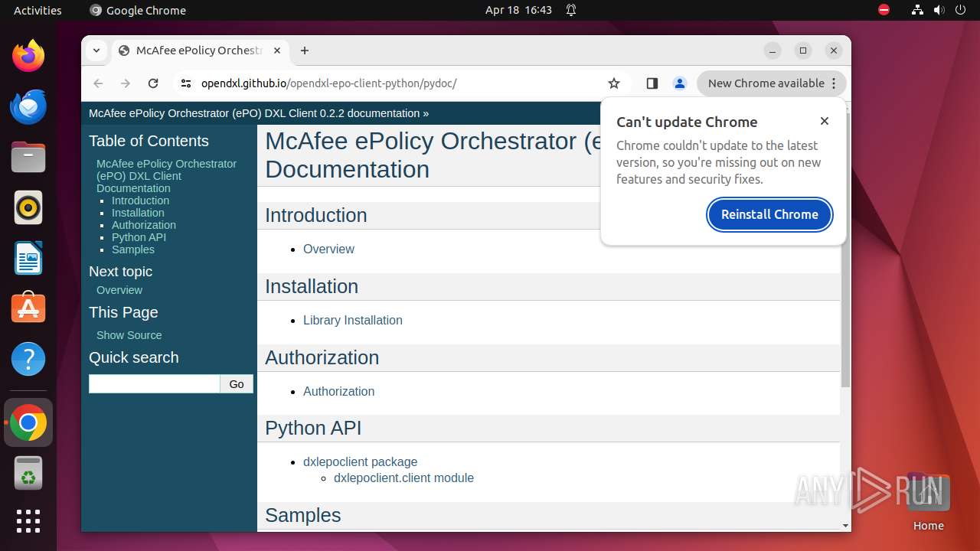The width and height of the screenshot is (980, 551).
Task: Open sidebar Python API table of contents entry
Action: click(x=139, y=237)
